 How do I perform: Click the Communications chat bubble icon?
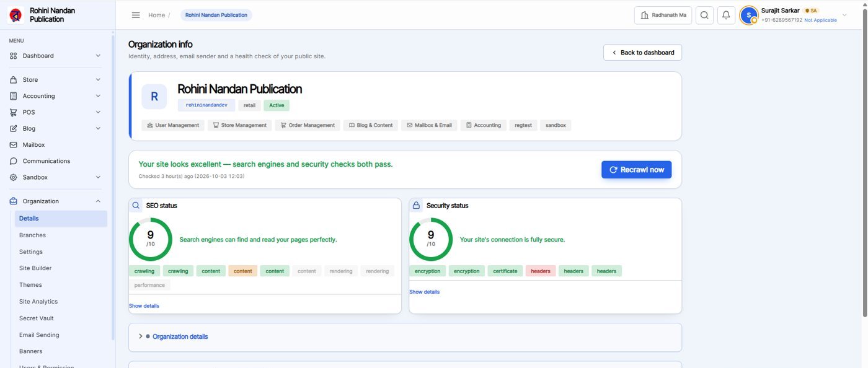coord(14,161)
